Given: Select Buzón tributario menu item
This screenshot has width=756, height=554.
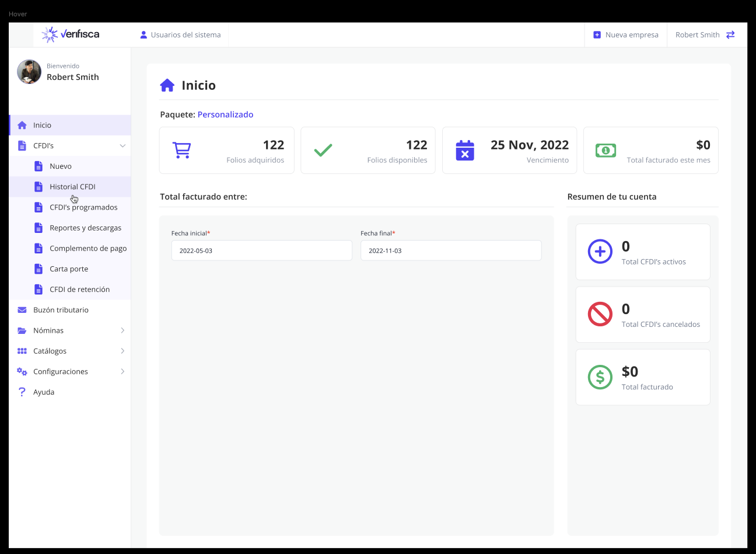Looking at the screenshot, I should click(x=61, y=310).
